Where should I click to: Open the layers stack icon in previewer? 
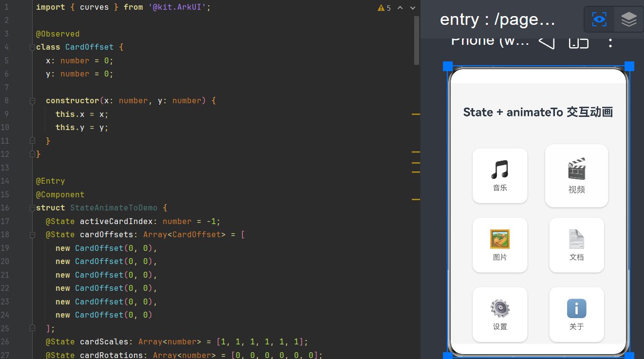point(629,19)
